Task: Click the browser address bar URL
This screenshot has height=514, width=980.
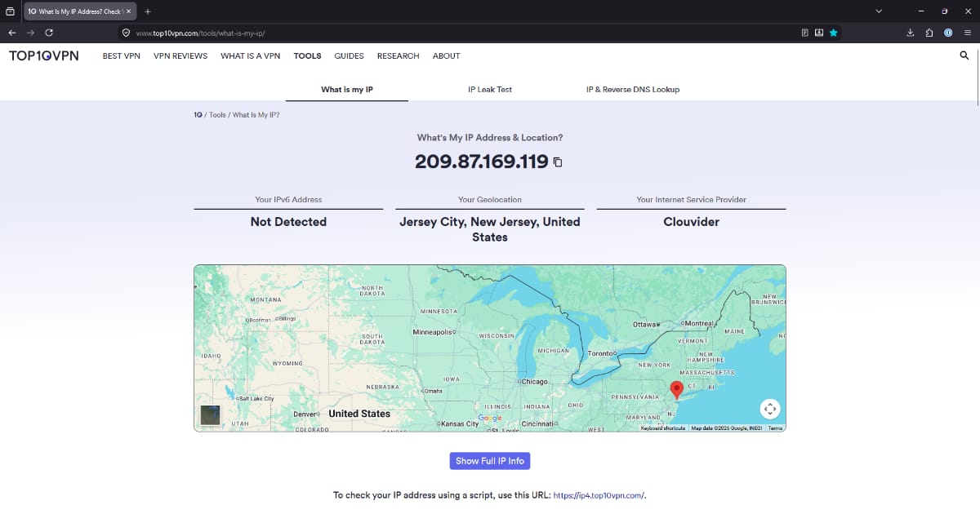Action: point(201,33)
